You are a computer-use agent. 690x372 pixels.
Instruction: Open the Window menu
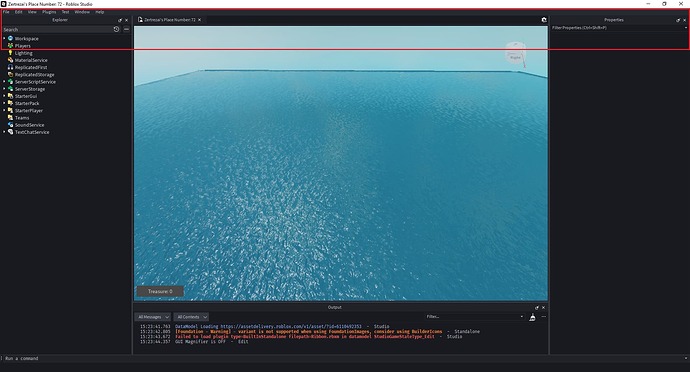pyautogui.click(x=82, y=12)
